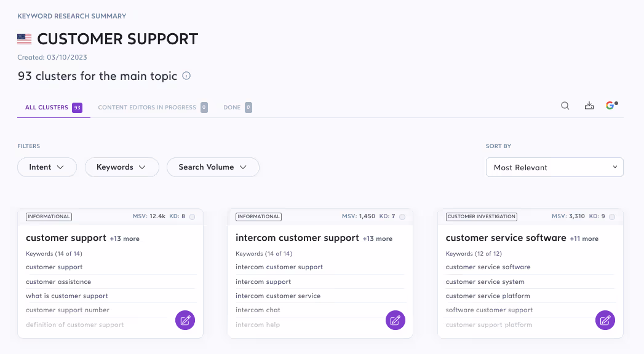Click the info icon beside clusters heading

click(186, 76)
